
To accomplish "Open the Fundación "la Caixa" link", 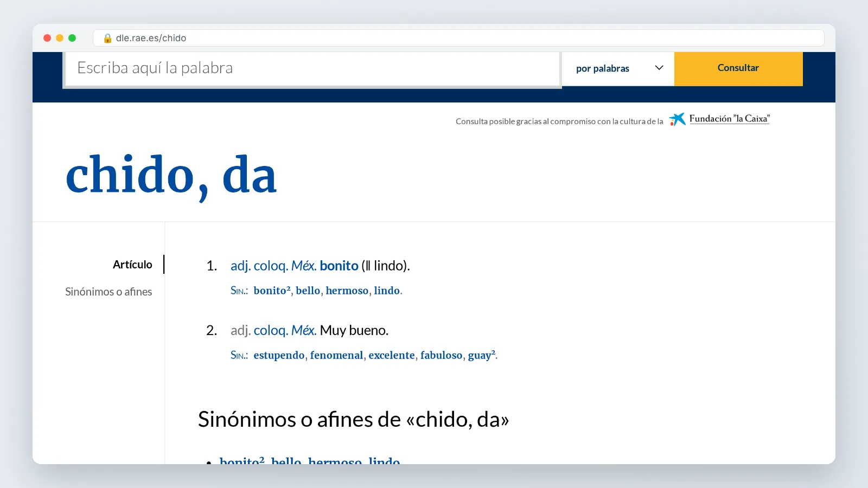I will tap(729, 119).
